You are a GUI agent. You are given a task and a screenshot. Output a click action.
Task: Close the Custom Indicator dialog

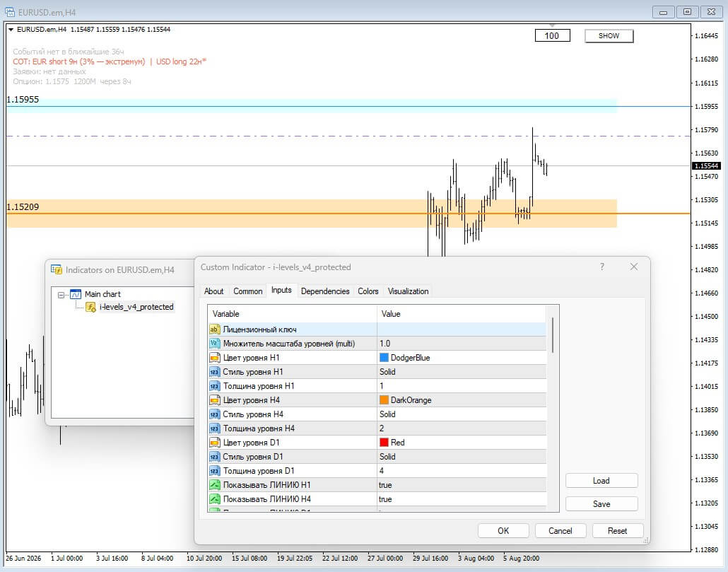click(x=634, y=267)
